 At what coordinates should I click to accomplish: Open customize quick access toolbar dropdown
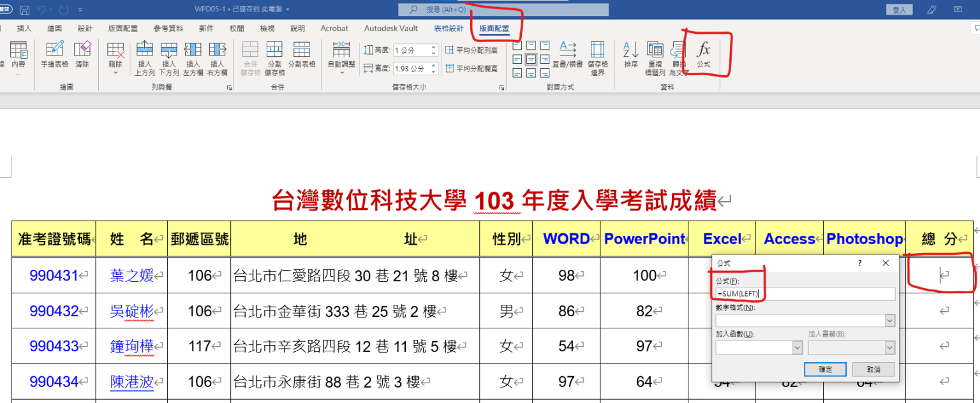80,10
